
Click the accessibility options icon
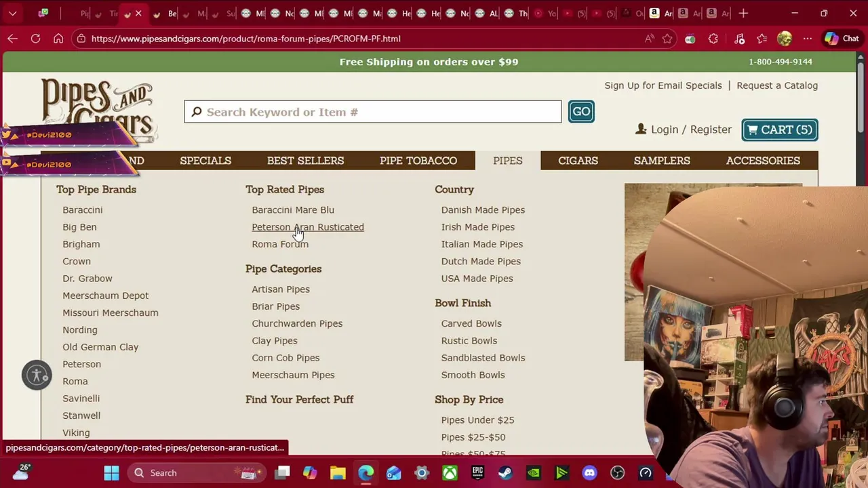[37, 375]
